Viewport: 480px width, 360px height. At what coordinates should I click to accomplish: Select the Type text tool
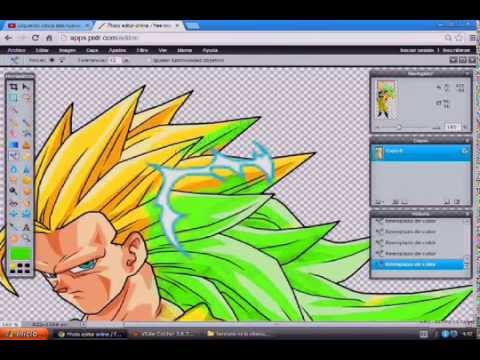pos(26,227)
